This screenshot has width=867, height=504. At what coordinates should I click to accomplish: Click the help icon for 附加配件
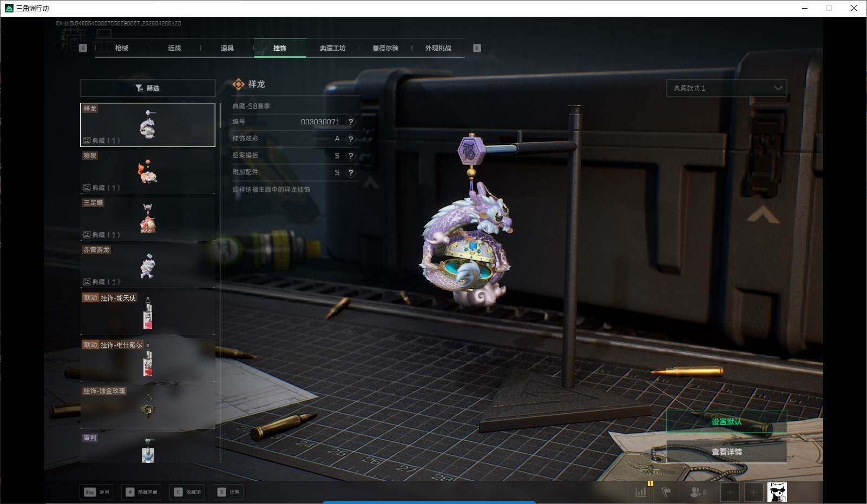point(351,173)
